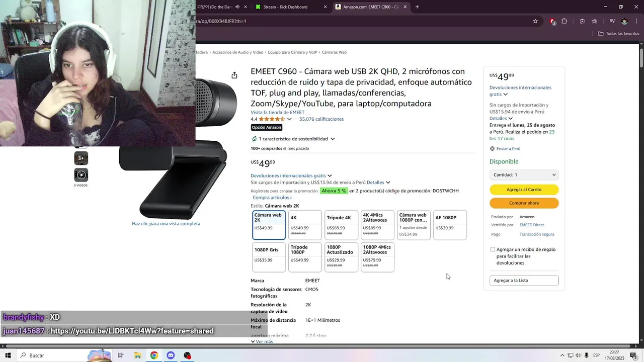The image size is (644, 362).
Task: Expand Devoluciones internacionales gratis under price
Action: pos(291,175)
